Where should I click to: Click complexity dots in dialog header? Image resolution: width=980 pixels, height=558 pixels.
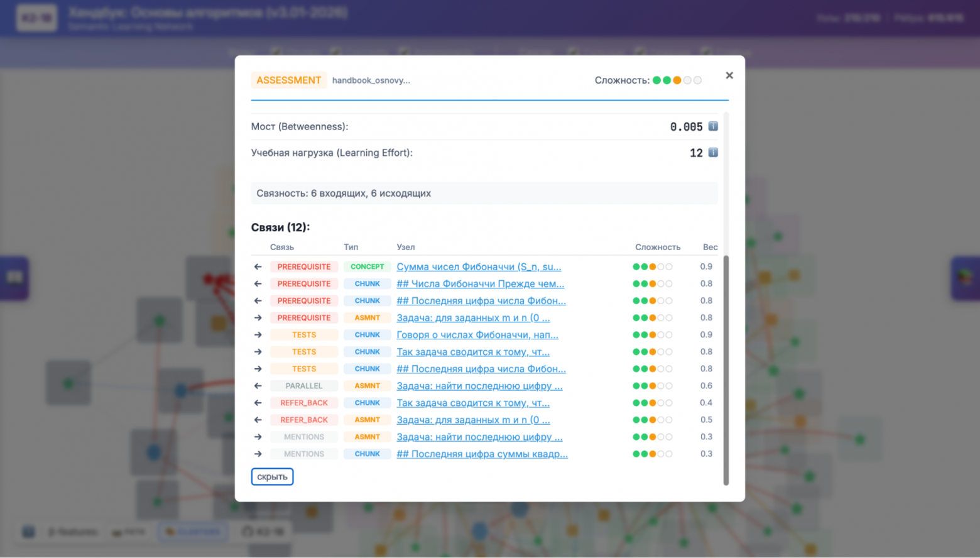[x=677, y=80]
